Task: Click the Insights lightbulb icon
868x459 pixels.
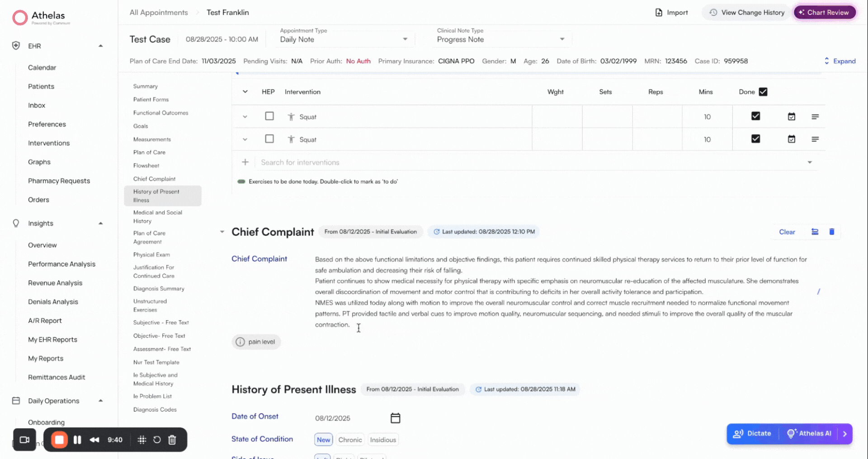Action: pyautogui.click(x=16, y=223)
